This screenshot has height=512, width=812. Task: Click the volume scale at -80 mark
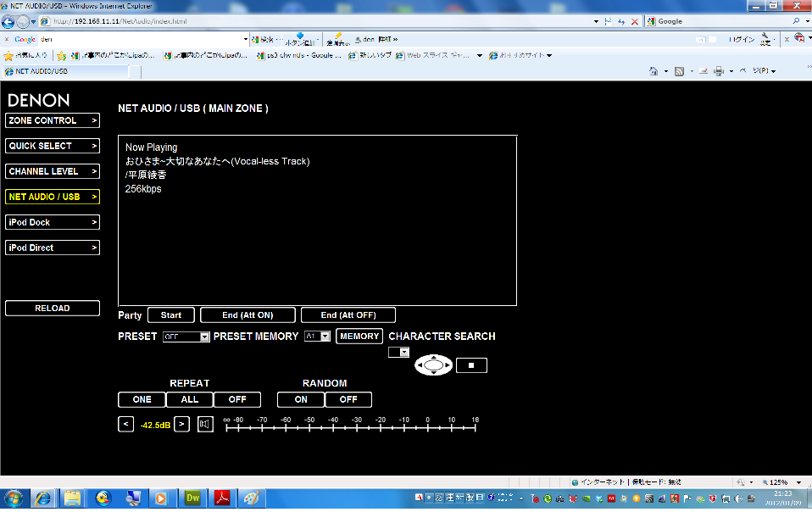[x=238, y=427]
